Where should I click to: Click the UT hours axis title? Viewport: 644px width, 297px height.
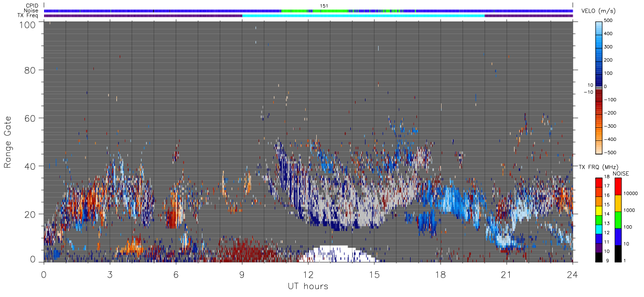coord(308,286)
